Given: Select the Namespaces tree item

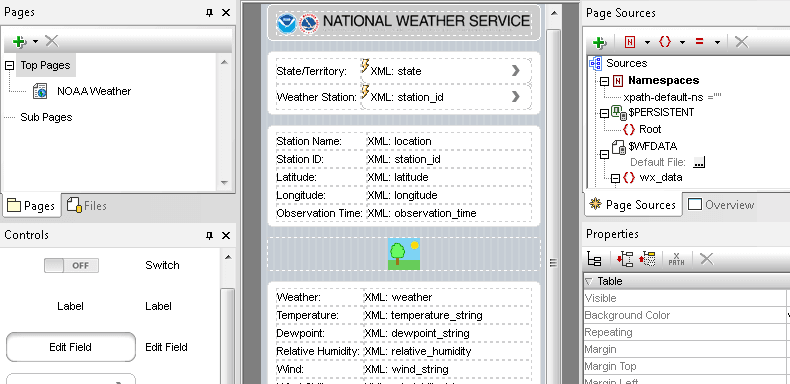Looking at the screenshot, I should [x=664, y=81].
